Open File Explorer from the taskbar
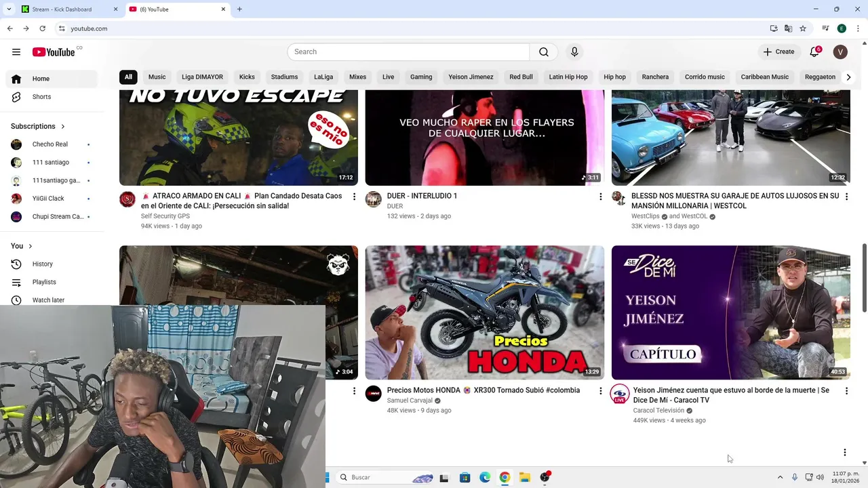The height and width of the screenshot is (488, 868). pyautogui.click(x=525, y=477)
